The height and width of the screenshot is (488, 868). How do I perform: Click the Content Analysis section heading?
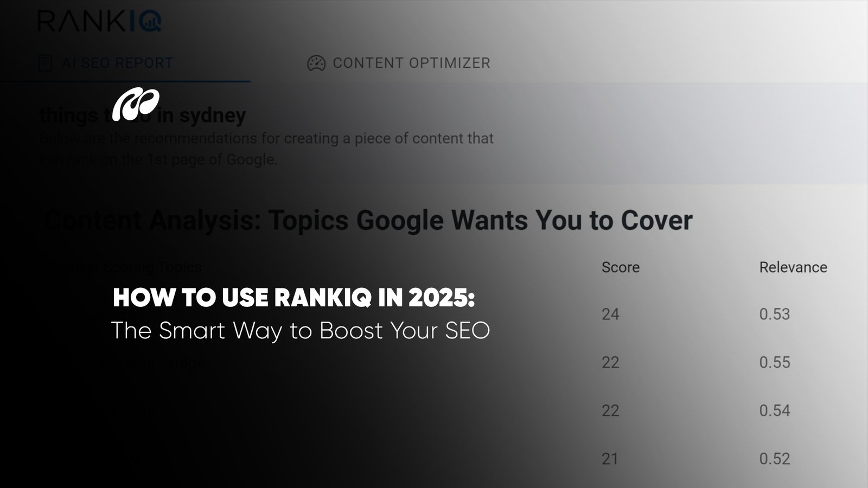coord(369,221)
